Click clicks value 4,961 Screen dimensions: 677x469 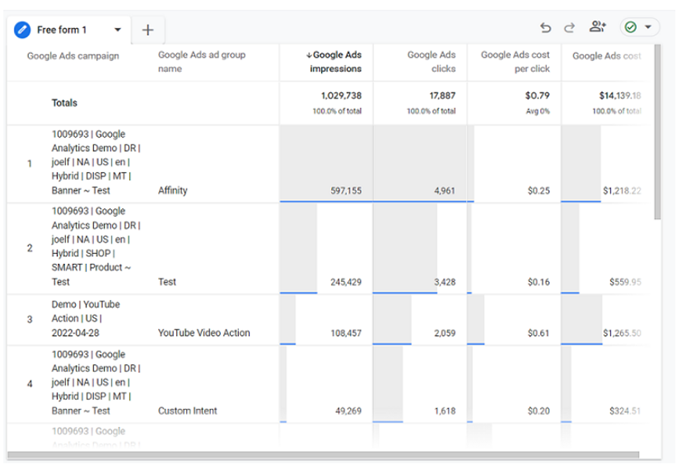pyautogui.click(x=445, y=190)
